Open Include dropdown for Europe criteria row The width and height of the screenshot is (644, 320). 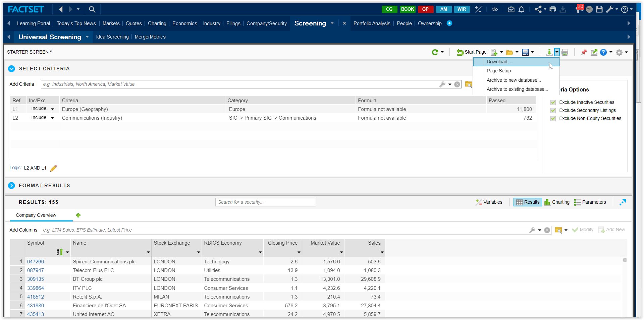click(52, 109)
